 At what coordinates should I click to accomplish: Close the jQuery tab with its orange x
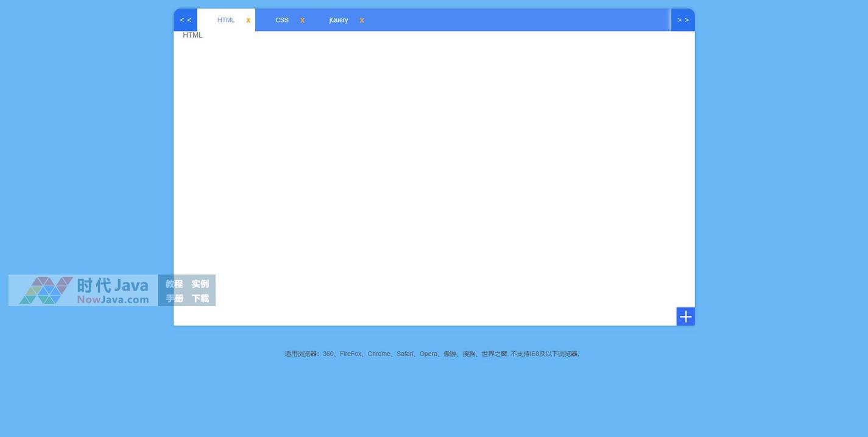click(x=362, y=20)
